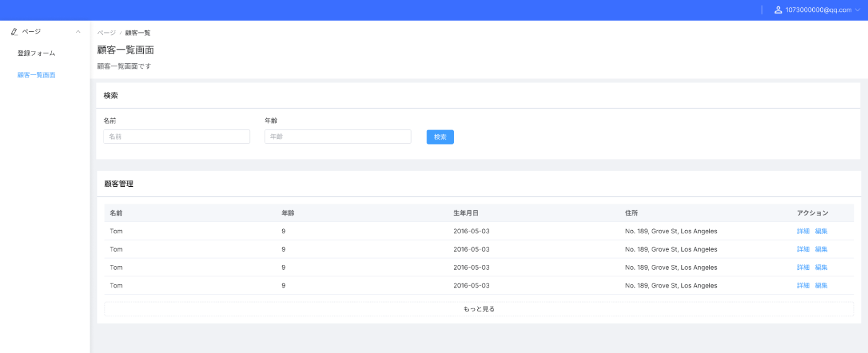
Task: Open 詳細 link in the first table row
Action: 804,231
